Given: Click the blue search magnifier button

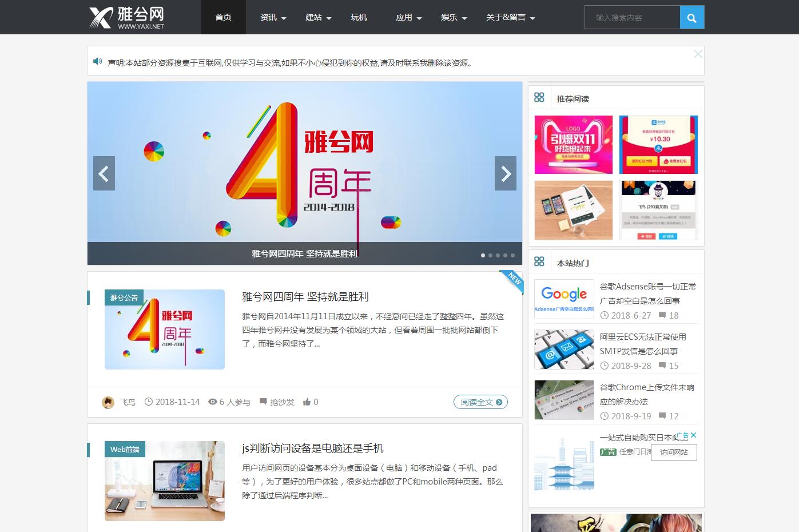Looking at the screenshot, I should click(691, 18).
